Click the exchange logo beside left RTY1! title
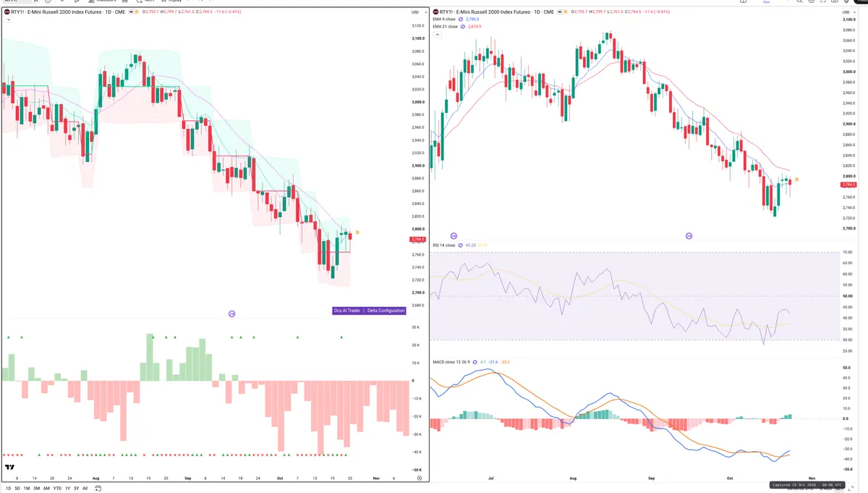The image size is (868, 493). tap(7, 12)
